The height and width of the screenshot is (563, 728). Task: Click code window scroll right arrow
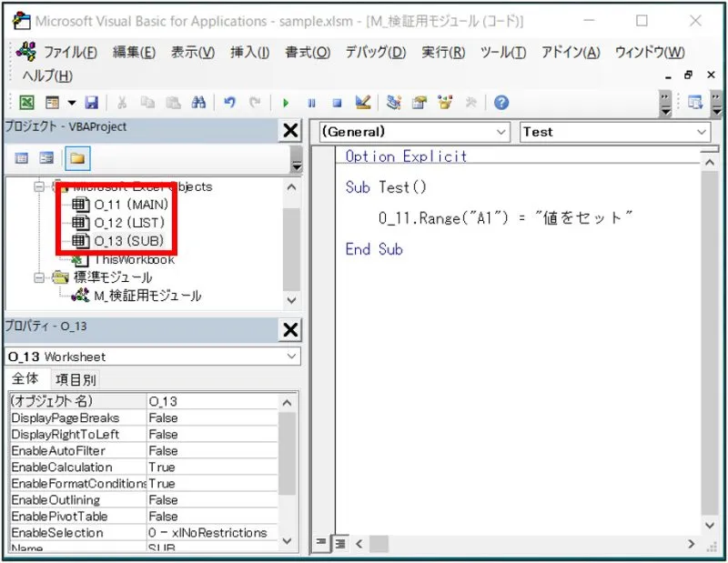point(692,543)
